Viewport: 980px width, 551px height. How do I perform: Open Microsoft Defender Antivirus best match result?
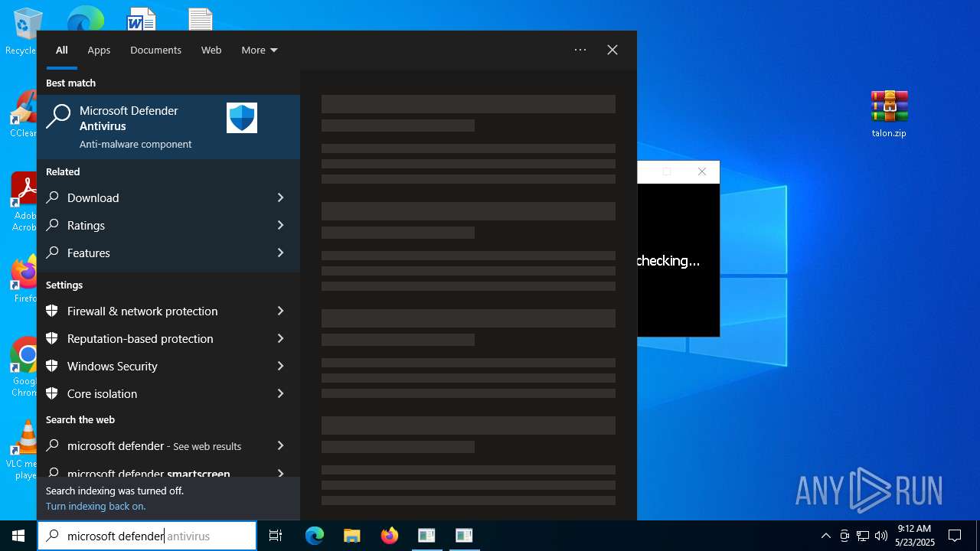point(168,127)
